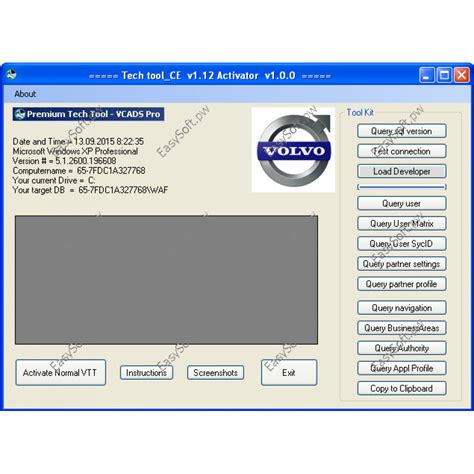
Task: Click Query User Matrix
Action: point(402,223)
